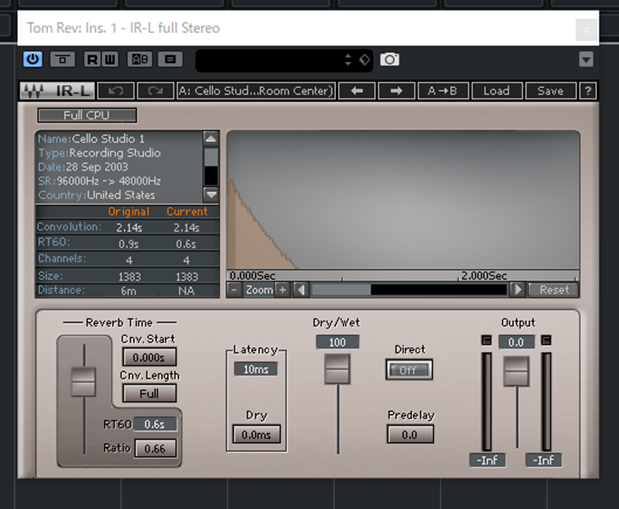Zoom out waveform with minus button
This screenshot has width=619, height=509.
(234, 290)
